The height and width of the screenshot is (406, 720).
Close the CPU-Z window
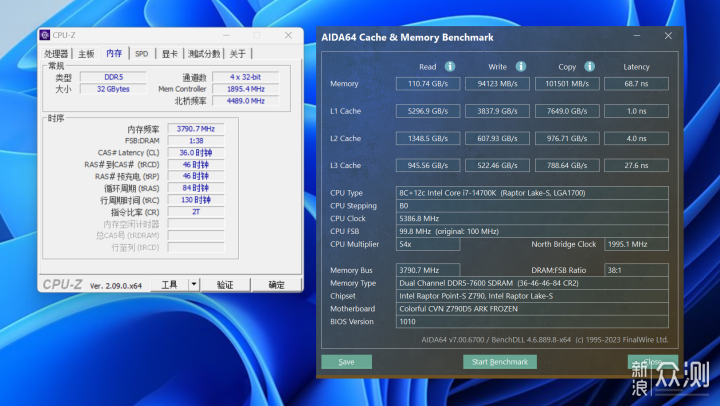point(288,35)
